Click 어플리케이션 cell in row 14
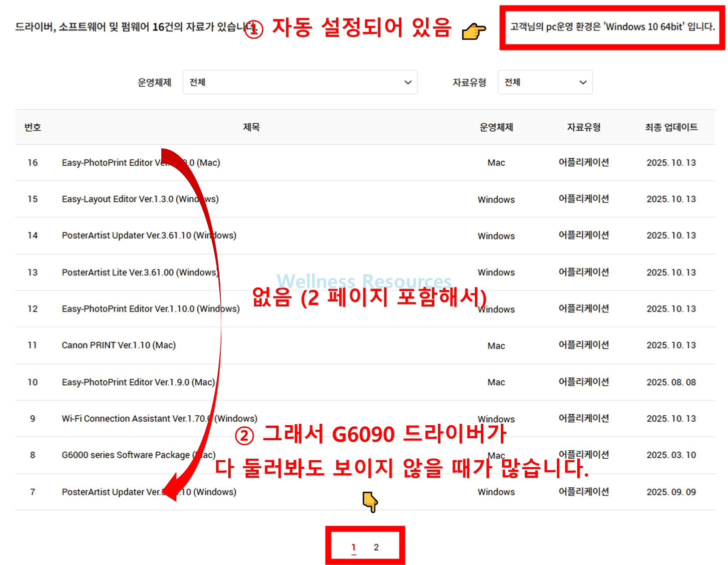This screenshot has height=565, width=728. tap(584, 235)
